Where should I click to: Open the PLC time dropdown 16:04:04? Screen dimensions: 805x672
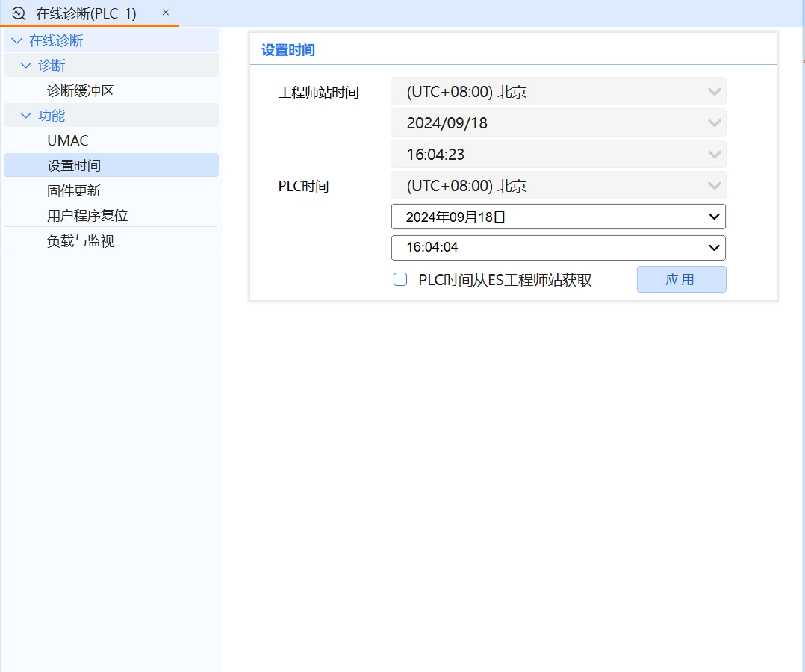coord(558,247)
